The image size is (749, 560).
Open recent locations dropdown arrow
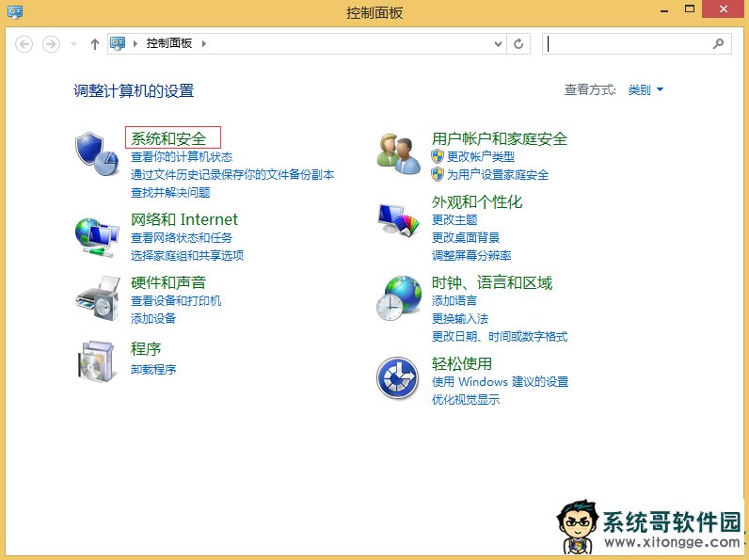(73, 44)
